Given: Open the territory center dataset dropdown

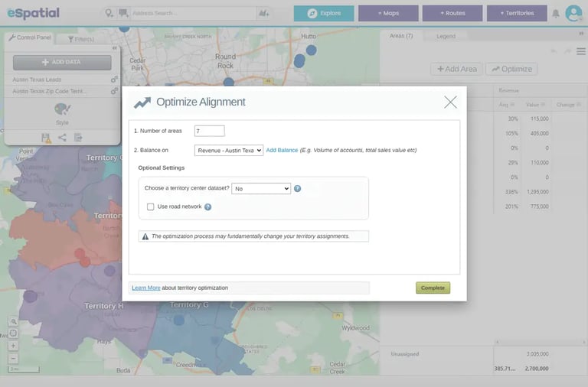Looking at the screenshot, I should 261,188.
